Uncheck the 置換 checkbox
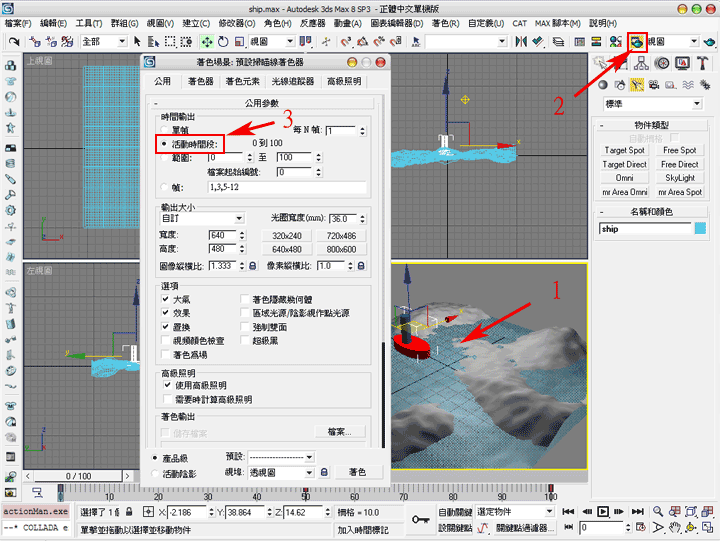 [165, 327]
